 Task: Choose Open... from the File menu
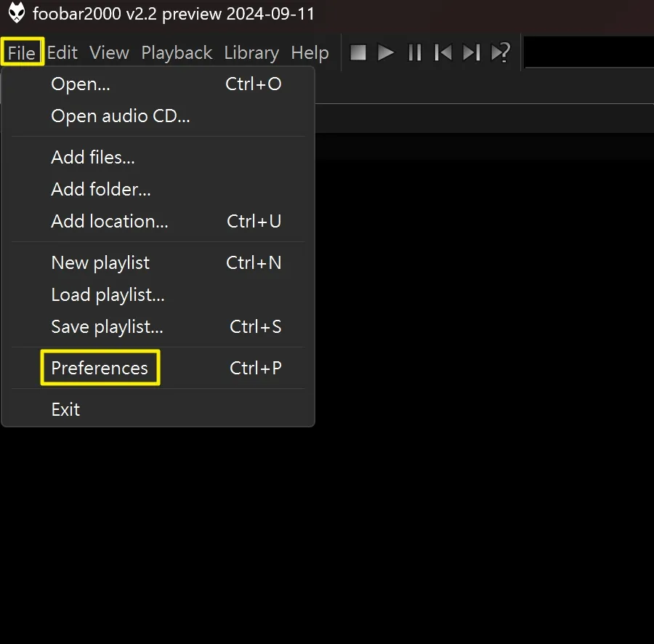coord(158,84)
